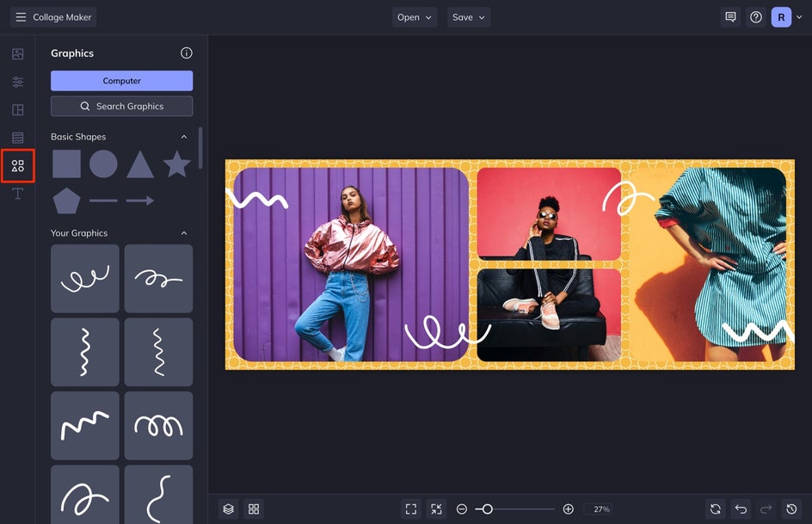Click the Search Graphics field

[x=121, y=106]
